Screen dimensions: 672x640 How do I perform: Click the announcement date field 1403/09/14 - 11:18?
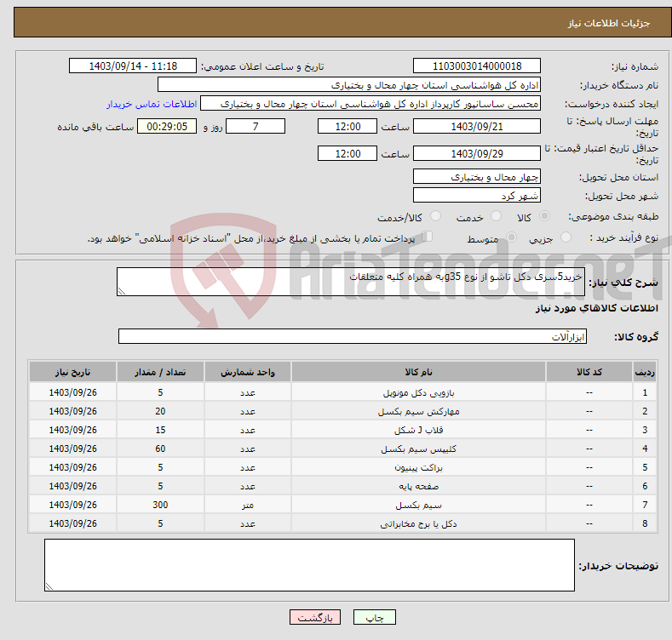(x=133, y=66)
